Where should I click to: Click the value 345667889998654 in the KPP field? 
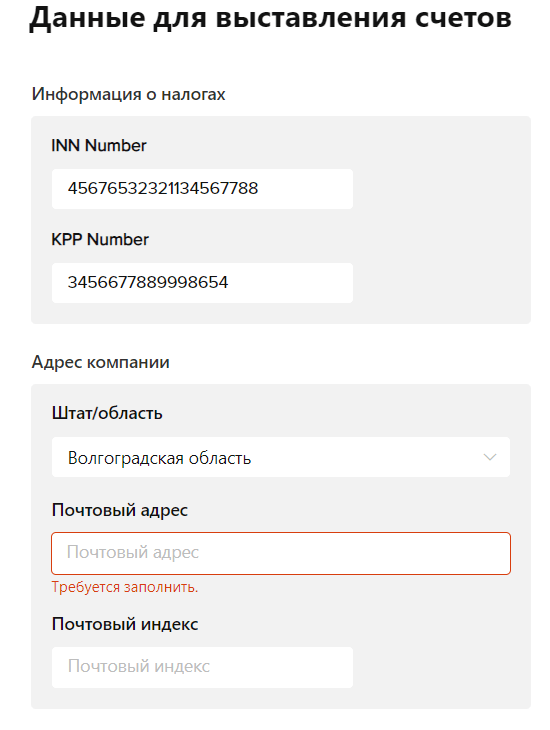click(x=148, y=283)
